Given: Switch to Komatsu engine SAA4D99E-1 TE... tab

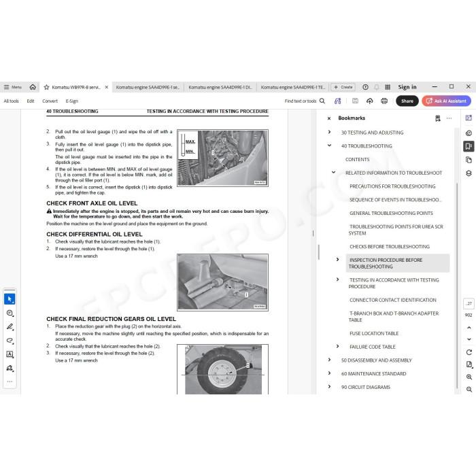Looking at the screenshot, I should click(292, 87).
